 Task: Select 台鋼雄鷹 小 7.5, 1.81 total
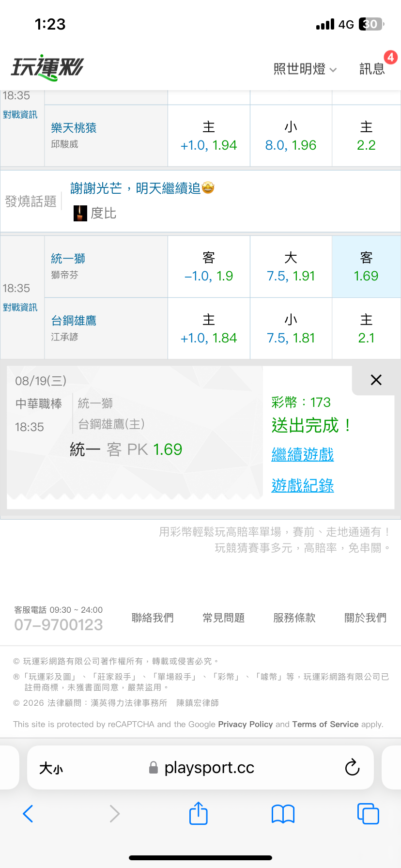[291, 329]
